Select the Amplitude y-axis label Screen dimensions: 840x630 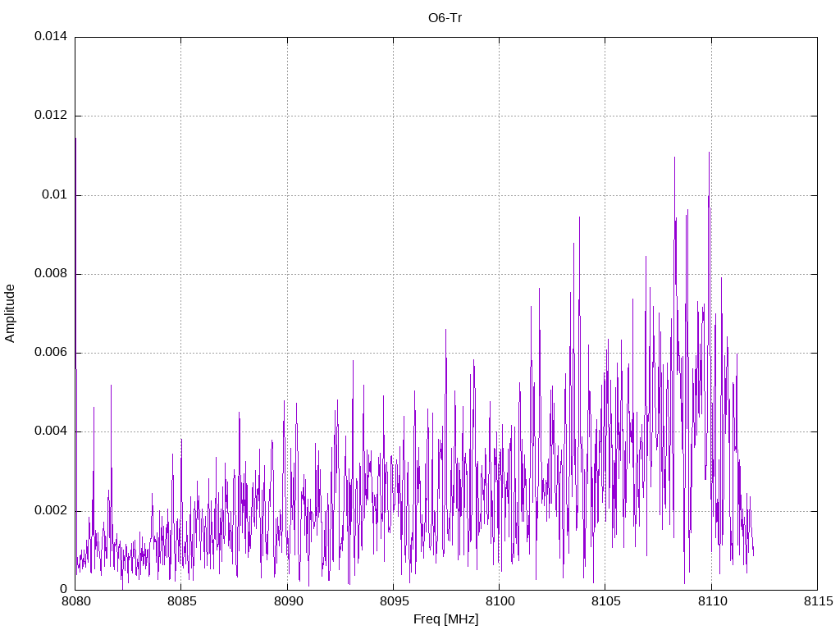coord(10,313)
